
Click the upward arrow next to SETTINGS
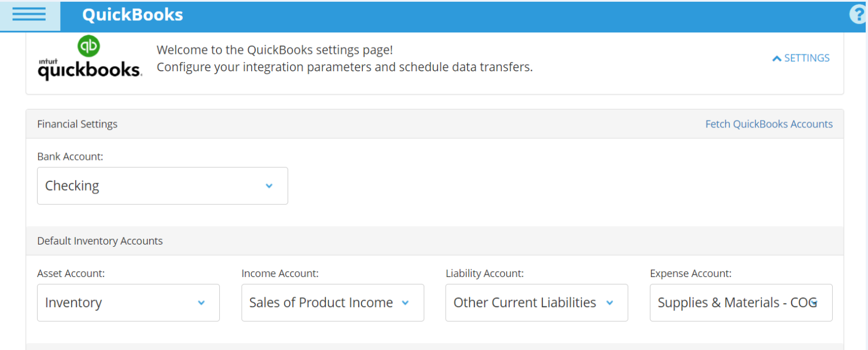[777, 58]
